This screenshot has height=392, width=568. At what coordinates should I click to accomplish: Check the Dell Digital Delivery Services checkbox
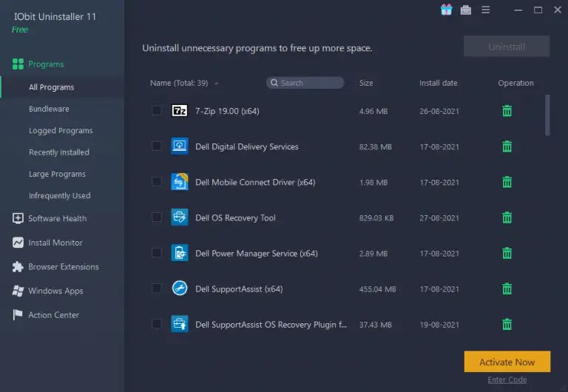tap(157, 146)
